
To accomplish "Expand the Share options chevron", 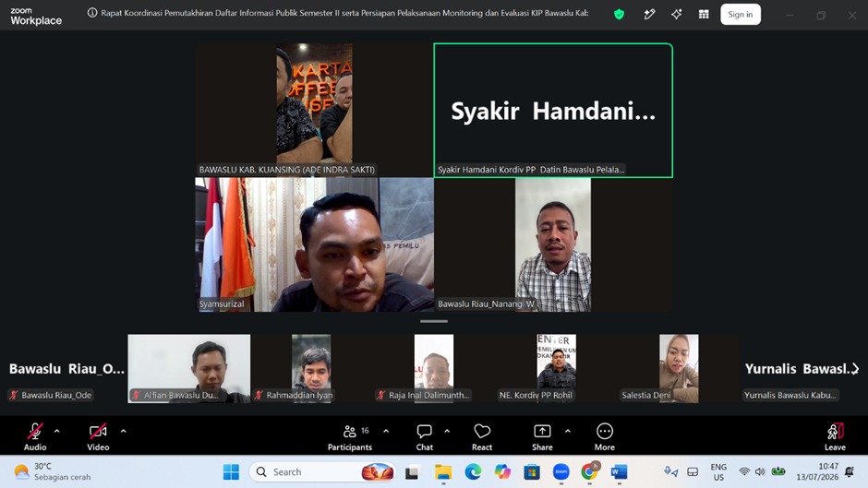I will tap(567, 431).
